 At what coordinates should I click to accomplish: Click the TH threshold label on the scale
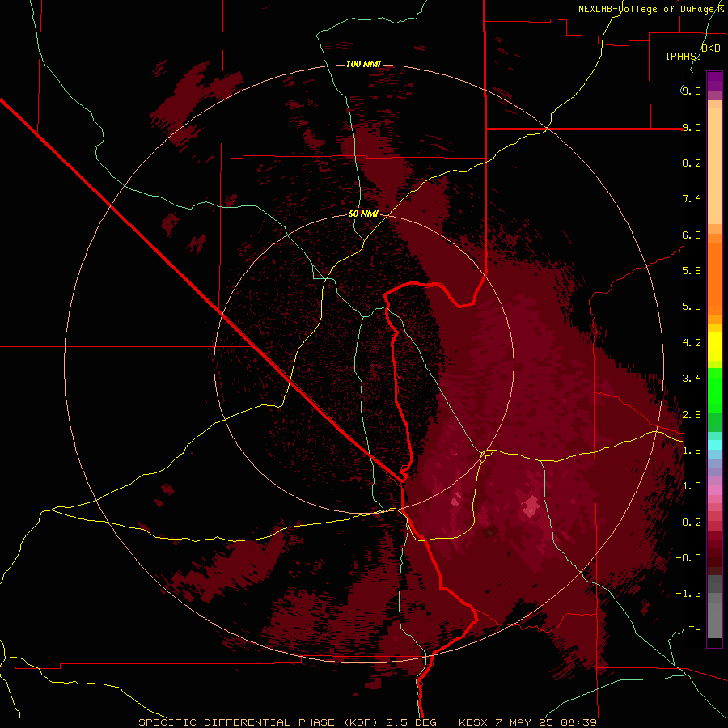pos(695,630)
